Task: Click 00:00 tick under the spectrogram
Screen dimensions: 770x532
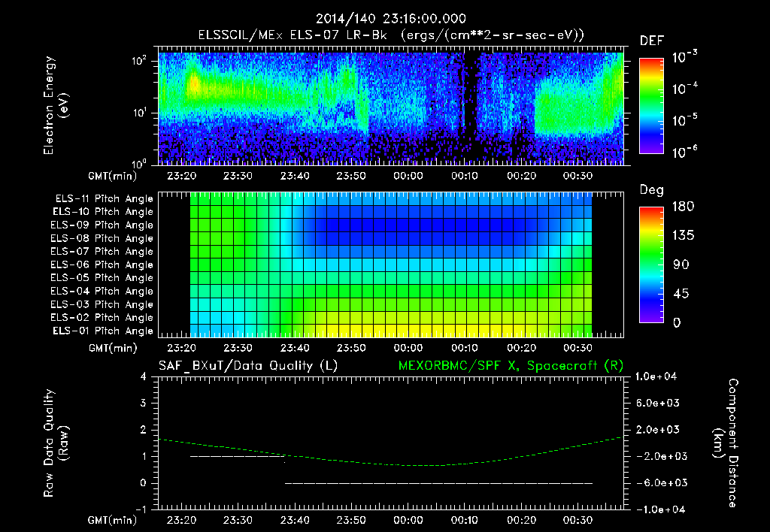Action: 408,176
